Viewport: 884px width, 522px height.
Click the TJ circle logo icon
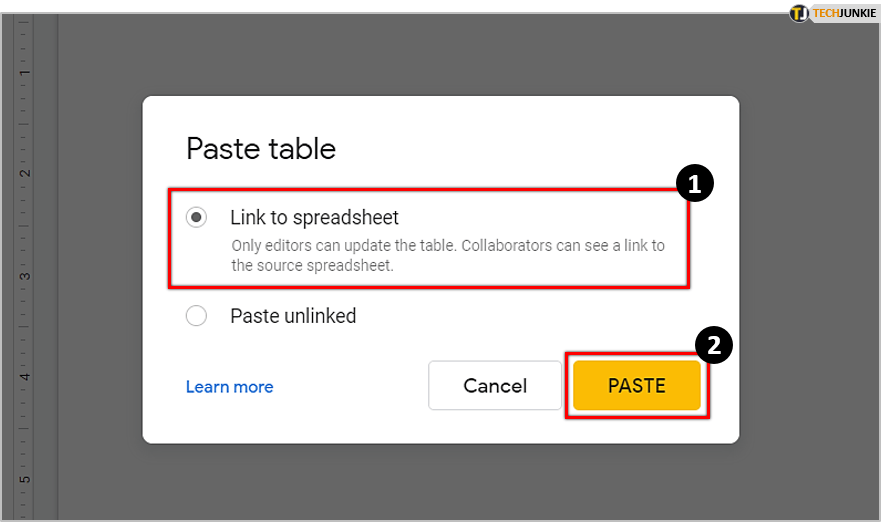(799, 14)
